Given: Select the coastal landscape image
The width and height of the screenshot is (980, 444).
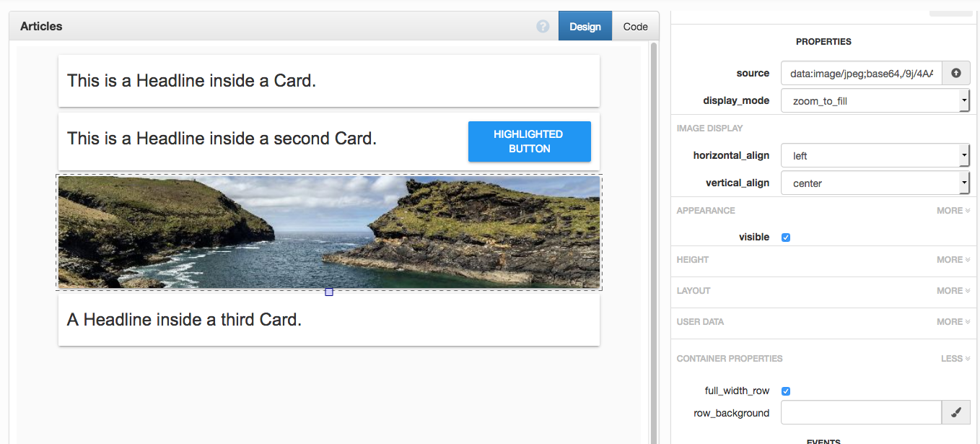Looking at the screenshot, I should click(329, 232).
